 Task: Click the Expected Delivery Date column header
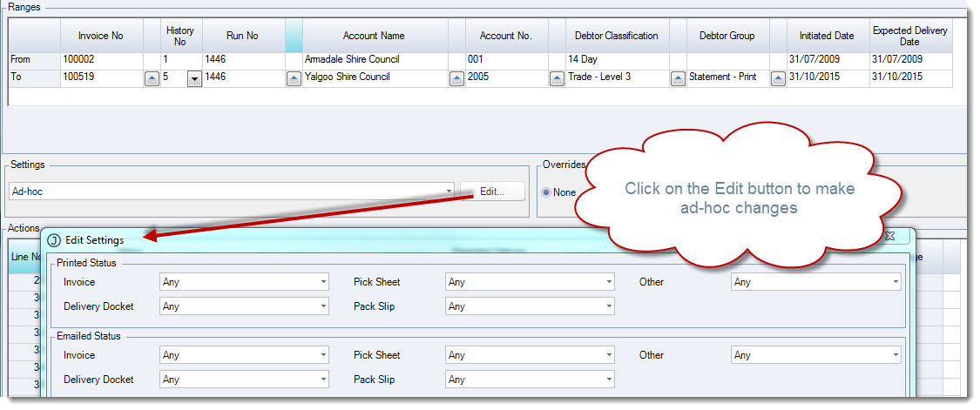coord(910,36)
